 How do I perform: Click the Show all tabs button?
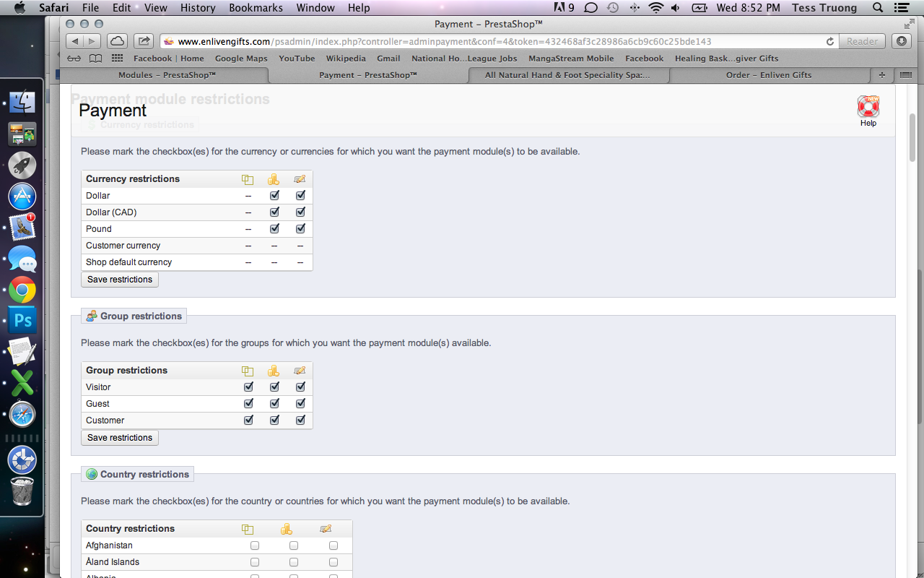coord(905,75)
